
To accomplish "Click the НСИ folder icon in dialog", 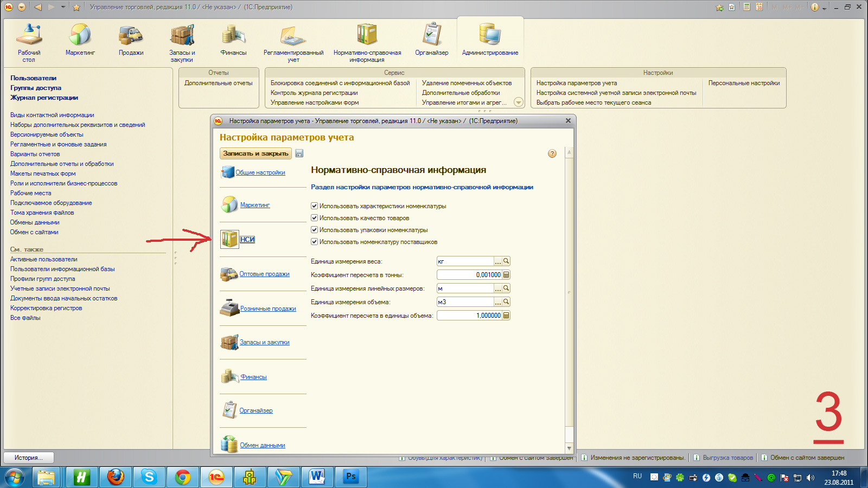I will pyautogui.click(x=229, y=239).
